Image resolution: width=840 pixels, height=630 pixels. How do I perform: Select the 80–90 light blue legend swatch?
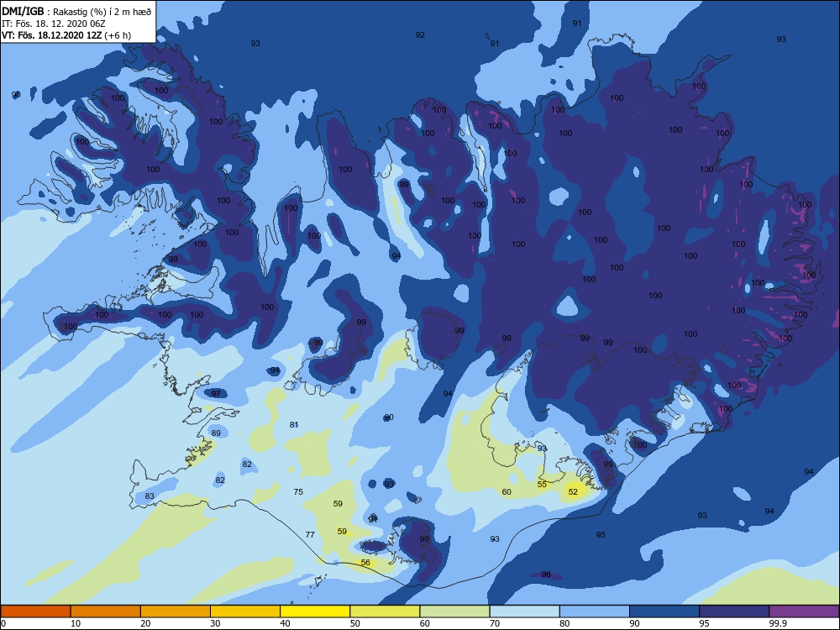(595, 612)
